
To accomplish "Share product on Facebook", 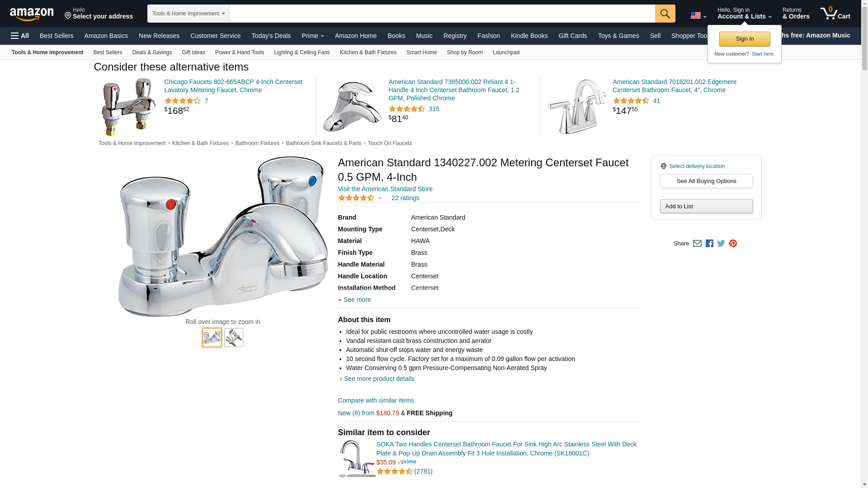I will pyautogui.click(x=709, y=244).
